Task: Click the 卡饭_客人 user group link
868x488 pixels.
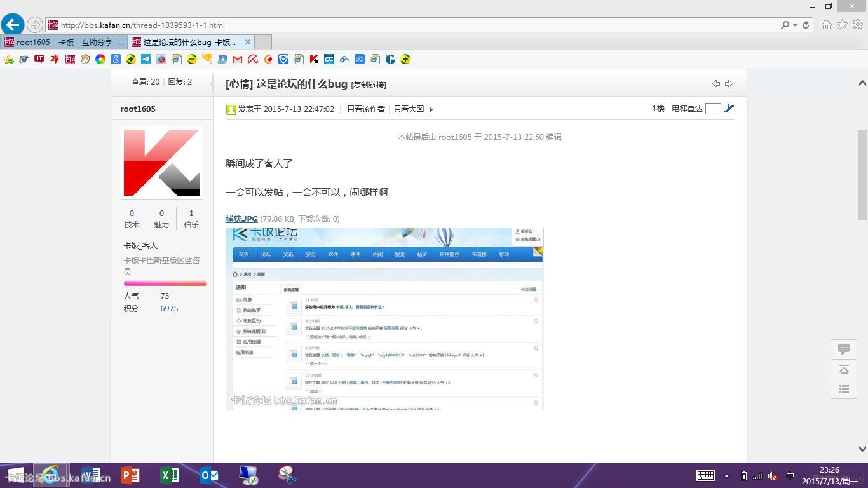Action: coord(140,246)
